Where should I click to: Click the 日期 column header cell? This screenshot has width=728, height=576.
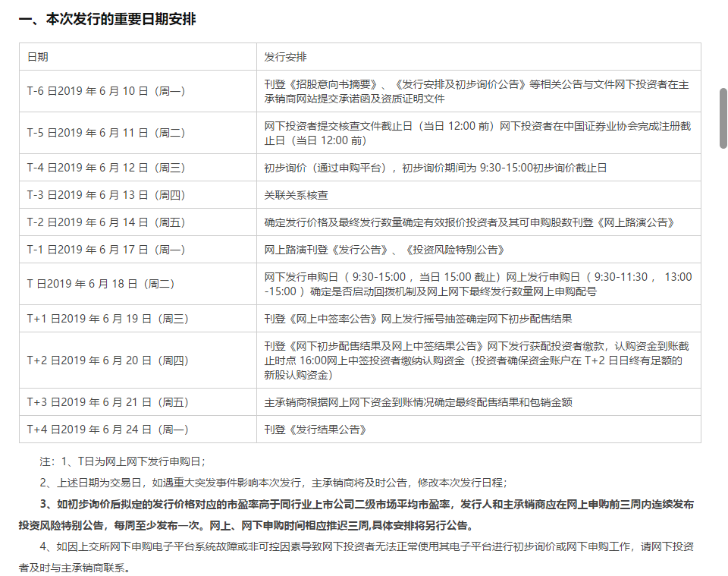click(137, 57)
